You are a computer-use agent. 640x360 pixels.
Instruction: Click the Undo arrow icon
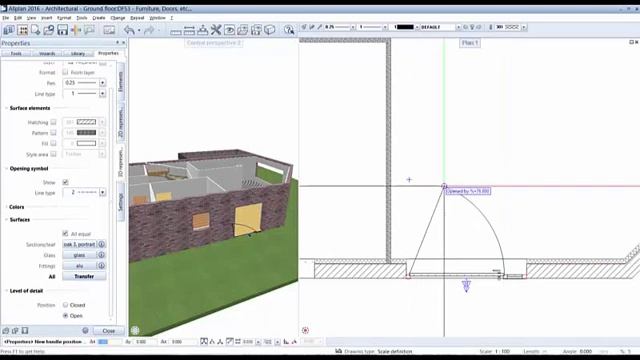coord(129,30)
